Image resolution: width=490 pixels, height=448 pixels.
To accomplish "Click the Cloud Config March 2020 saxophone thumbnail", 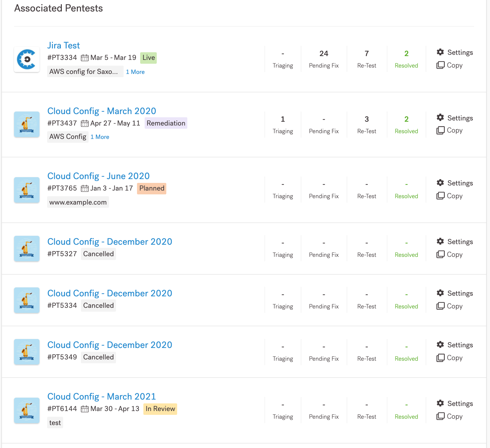I will pos(27,124).
